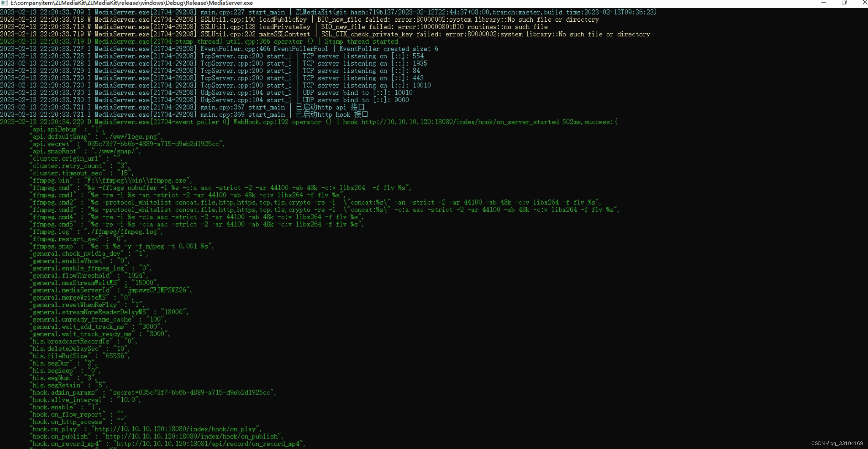This screenshot has width=868, height=449.
Task: Click the "hls.fileBufSize" 65536 entry
Action: coord(80,356)
